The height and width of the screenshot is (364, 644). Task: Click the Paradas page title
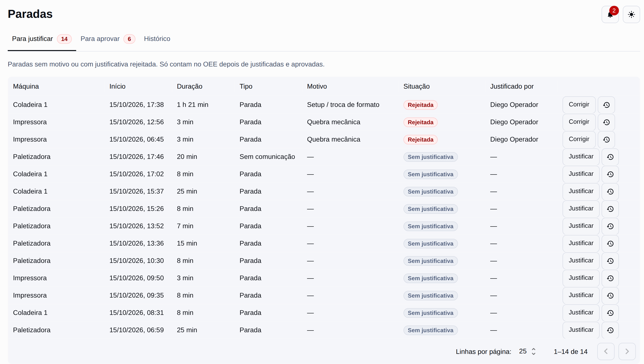30,14
